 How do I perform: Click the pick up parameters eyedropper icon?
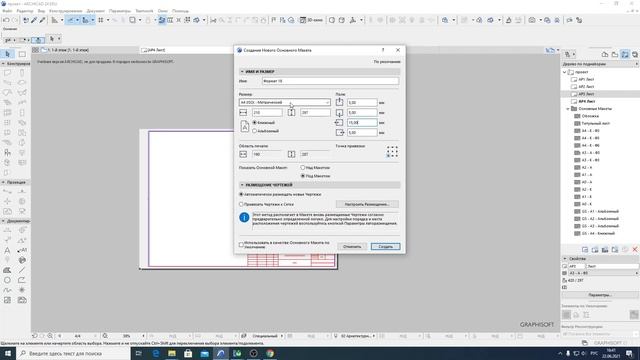tap(34, 20)
